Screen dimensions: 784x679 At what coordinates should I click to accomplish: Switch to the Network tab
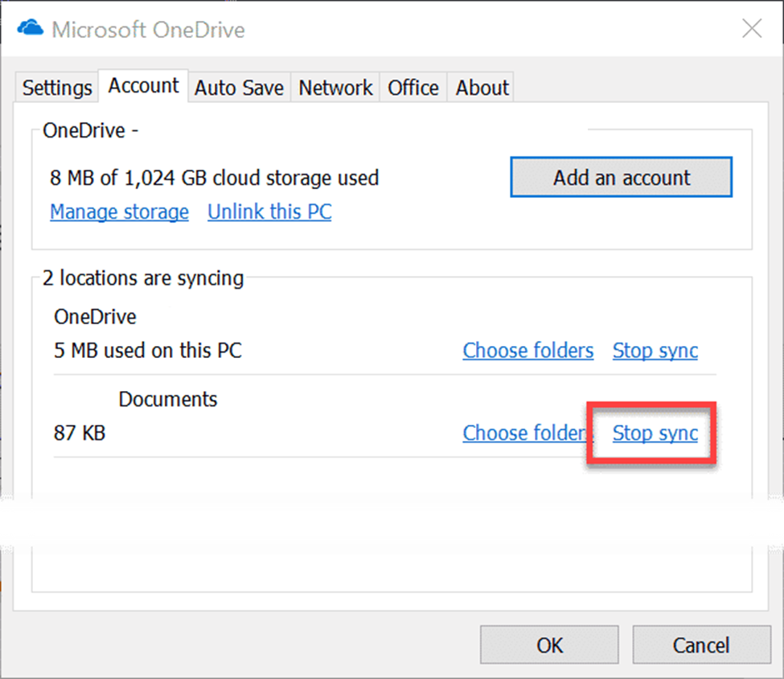point(335,87)
